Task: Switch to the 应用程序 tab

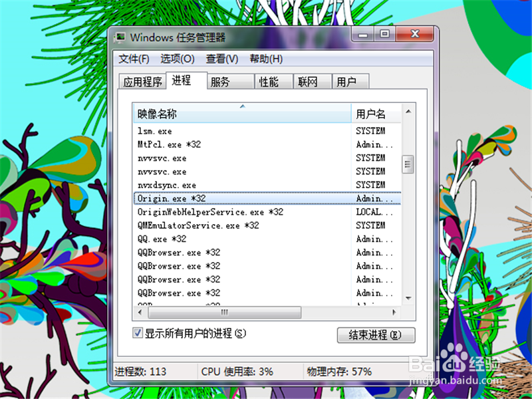Action: [x=142, y=82]
